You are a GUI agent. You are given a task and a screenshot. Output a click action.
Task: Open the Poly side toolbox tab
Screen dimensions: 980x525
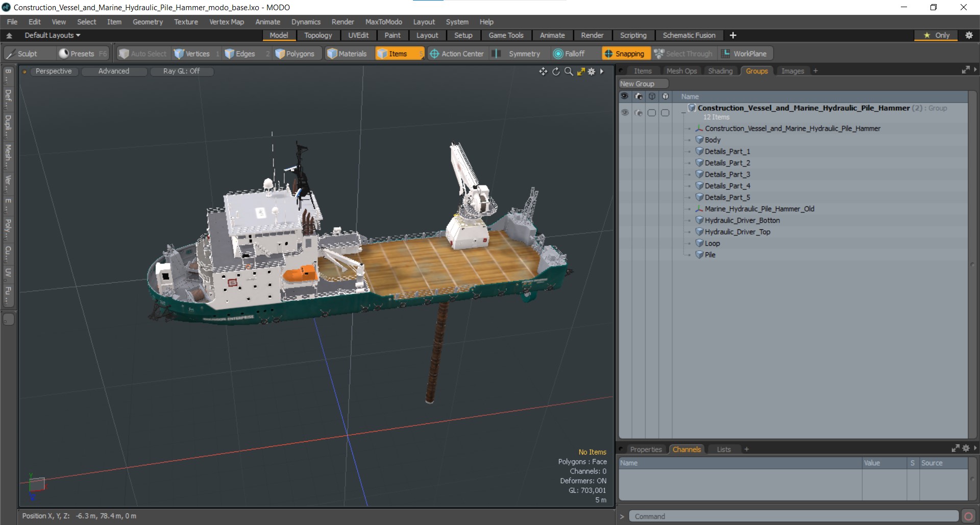pos(8,228)
